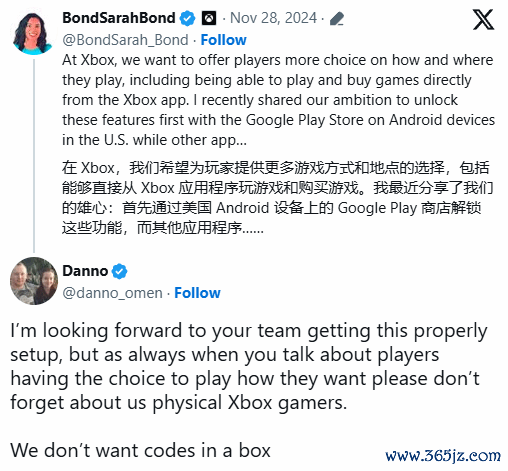Open the BondSarahBond display name link
The width and height of the screenshot is (508, 471).
pos(119,18)
